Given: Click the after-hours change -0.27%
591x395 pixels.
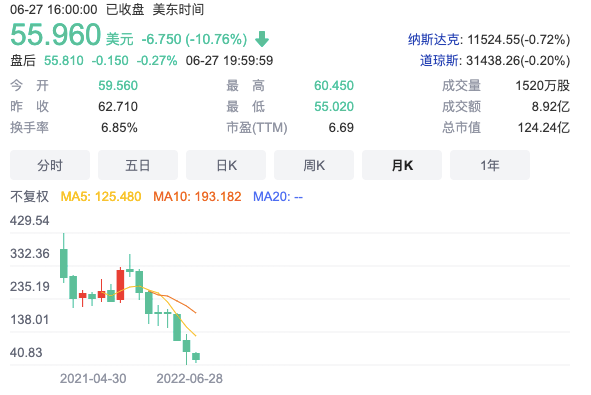Looking at the screenshot, I should pos(157,60).
